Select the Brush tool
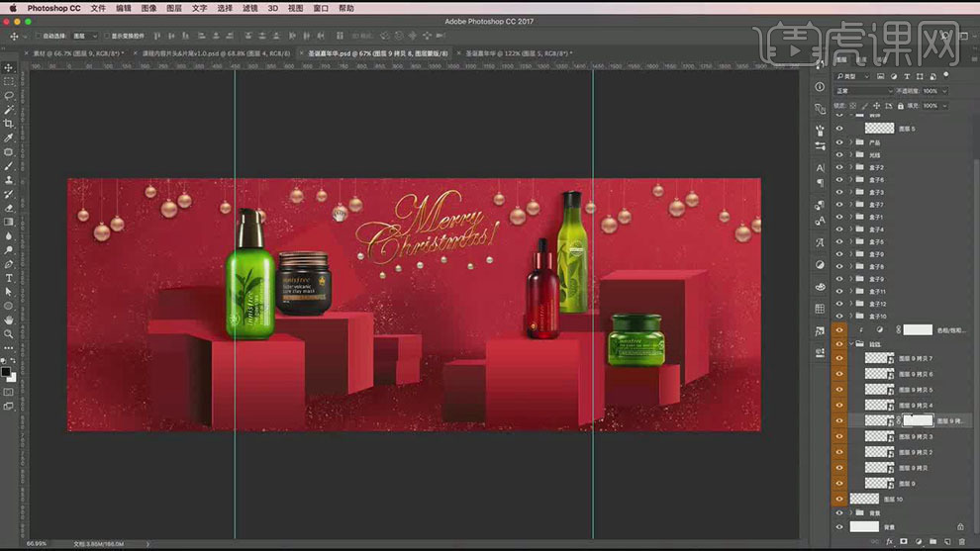 9,166
